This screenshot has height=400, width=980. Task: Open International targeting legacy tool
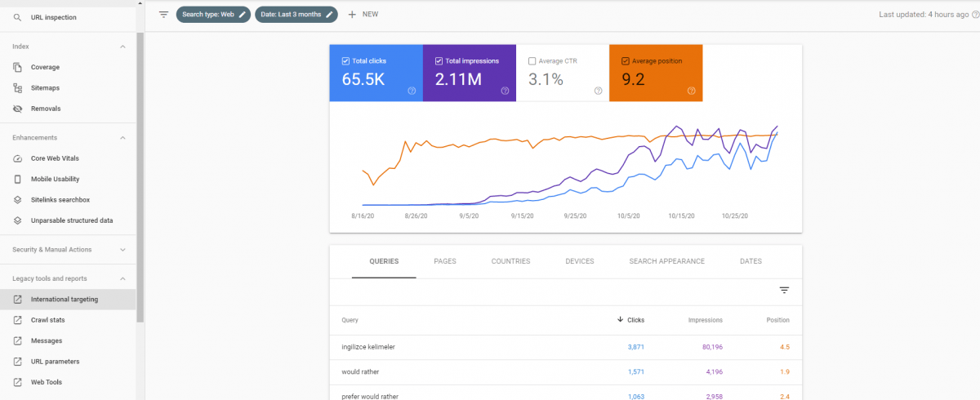pos(69,300)
